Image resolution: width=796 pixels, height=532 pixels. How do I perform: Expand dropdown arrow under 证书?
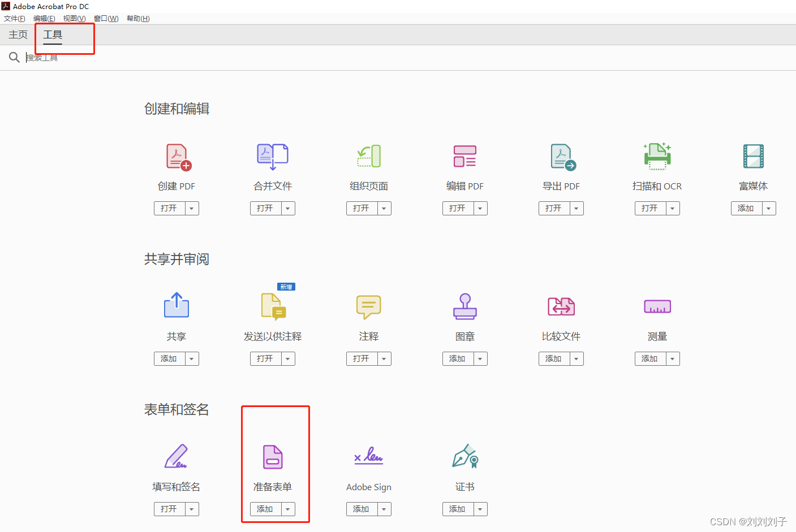[x=480, y=509]
